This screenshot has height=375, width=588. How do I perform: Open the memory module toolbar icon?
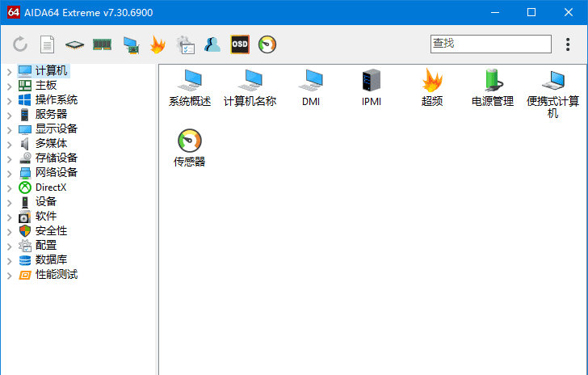102,44
